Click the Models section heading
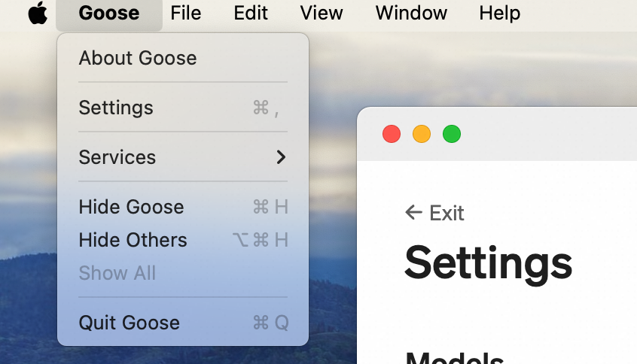The width and height of the screenshot is (637, 364). (455, 357)
